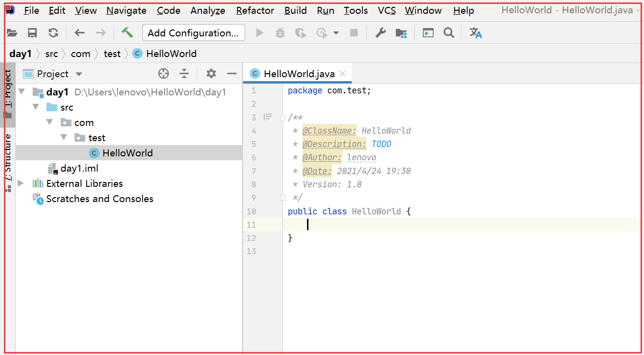The height and width of the screenshot is (355, 644).
Task: Open the VCS menu
Action: 387,10
